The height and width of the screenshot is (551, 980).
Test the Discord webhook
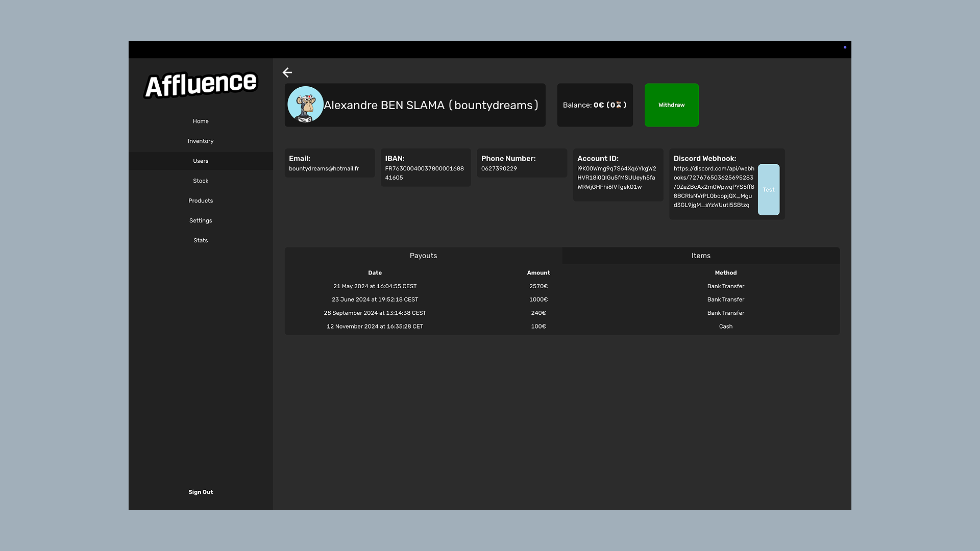769,190
